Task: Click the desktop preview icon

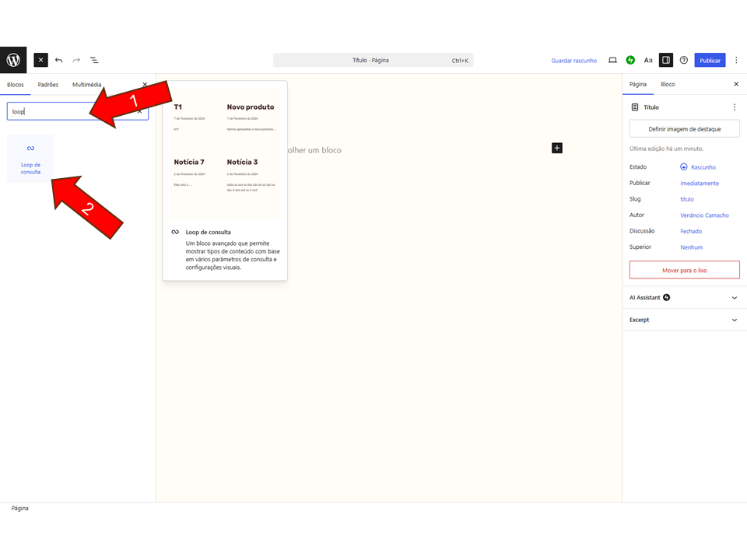Action: 612,60
